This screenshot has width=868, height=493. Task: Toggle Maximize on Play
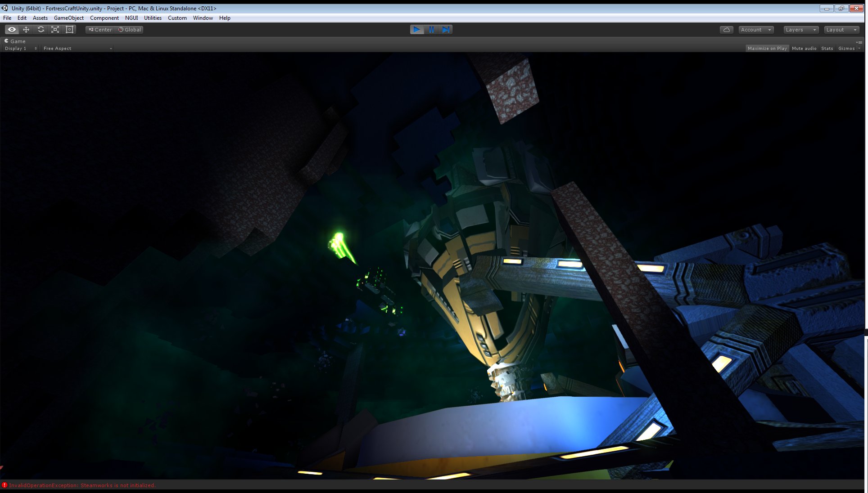pos(767,49)
